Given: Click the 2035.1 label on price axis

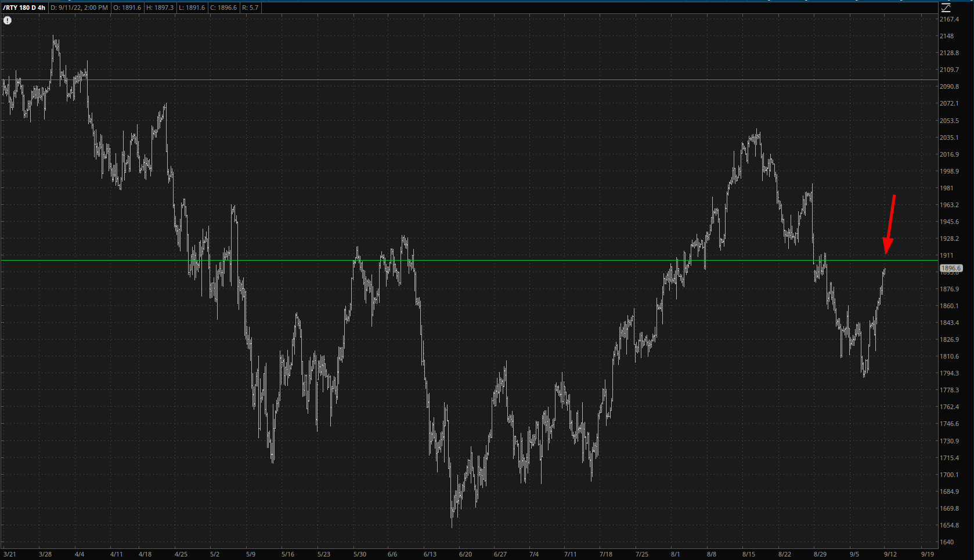Looking at the screenshot, I should (949, 138).
